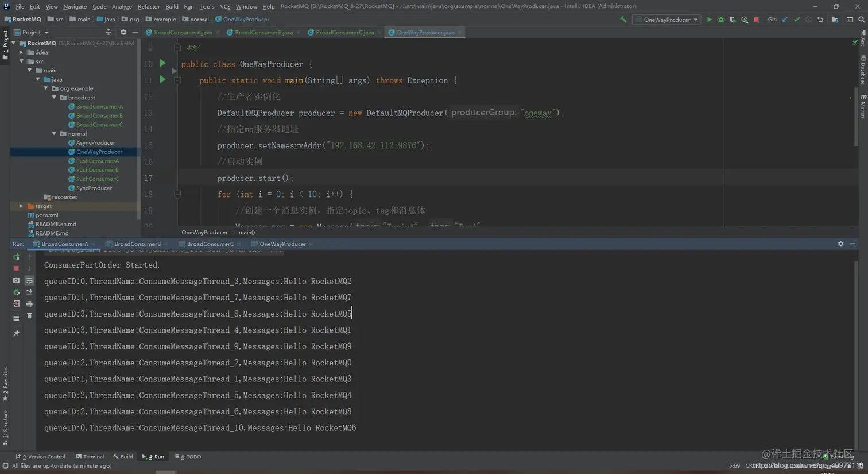This screenshot has height=474, width=868.
Task: Commit changes with the green Git checkmark
Action: (797, 20)
